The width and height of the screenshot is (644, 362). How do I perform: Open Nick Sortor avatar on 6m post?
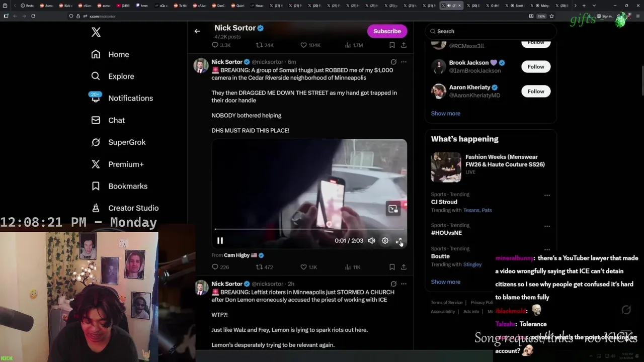(201, 66)
